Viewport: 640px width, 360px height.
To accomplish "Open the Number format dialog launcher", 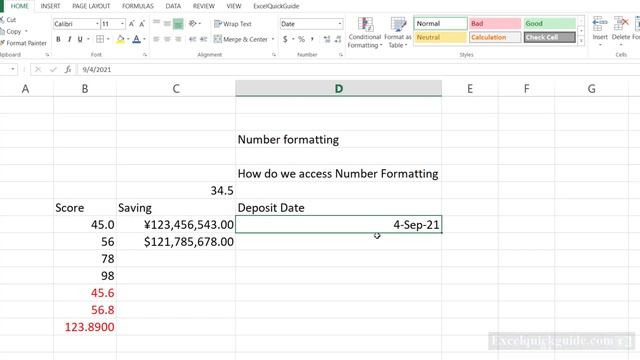I will (x=340, y=55).
